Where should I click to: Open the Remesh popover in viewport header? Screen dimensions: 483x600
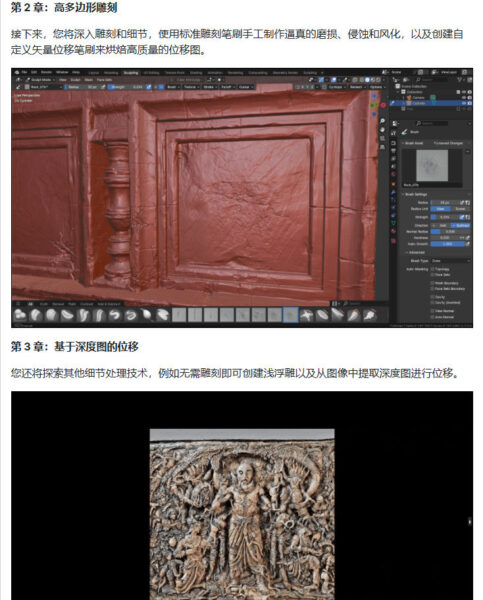click(x=357, y=87)
